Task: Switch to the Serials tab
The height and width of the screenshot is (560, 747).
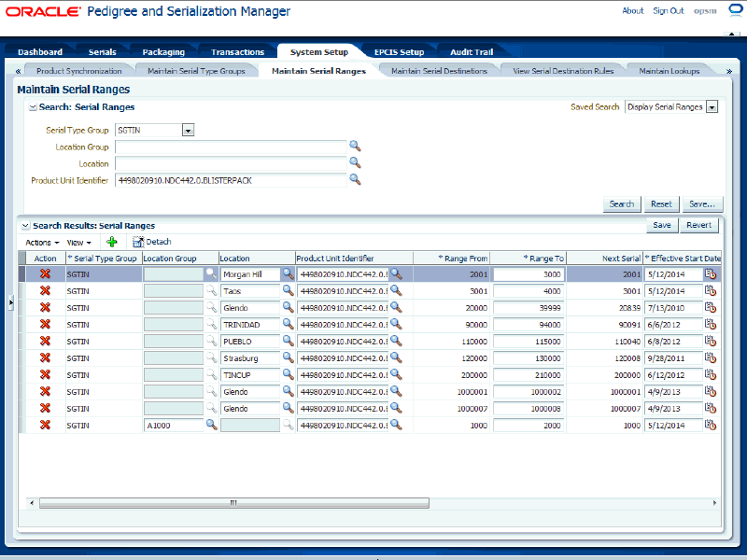Action: click(x=103, y=52)
